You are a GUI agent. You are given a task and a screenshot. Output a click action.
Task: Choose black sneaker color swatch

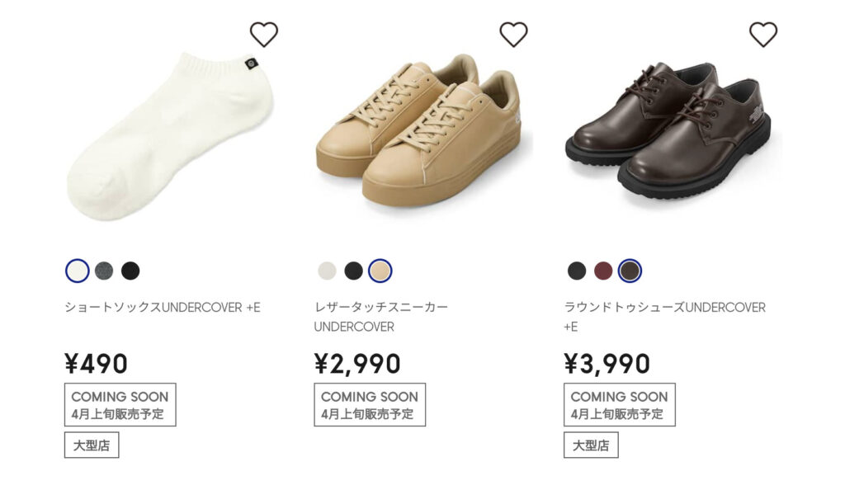coord(353,271)
